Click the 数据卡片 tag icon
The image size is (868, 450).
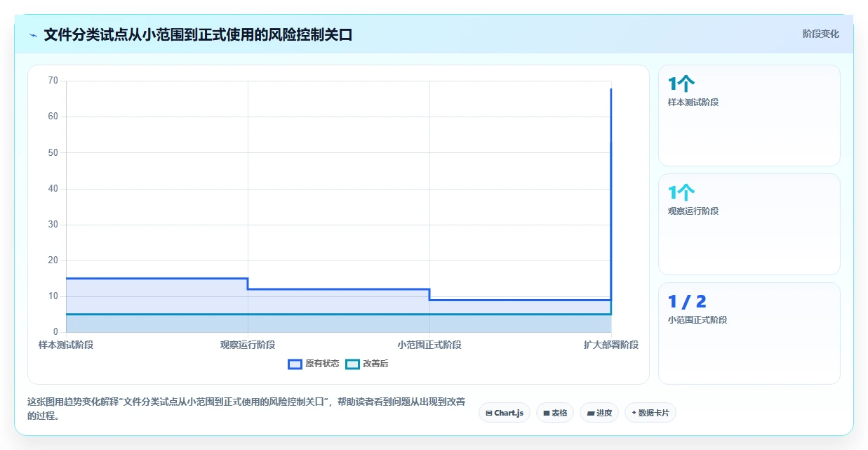click(x=634, y=413)
